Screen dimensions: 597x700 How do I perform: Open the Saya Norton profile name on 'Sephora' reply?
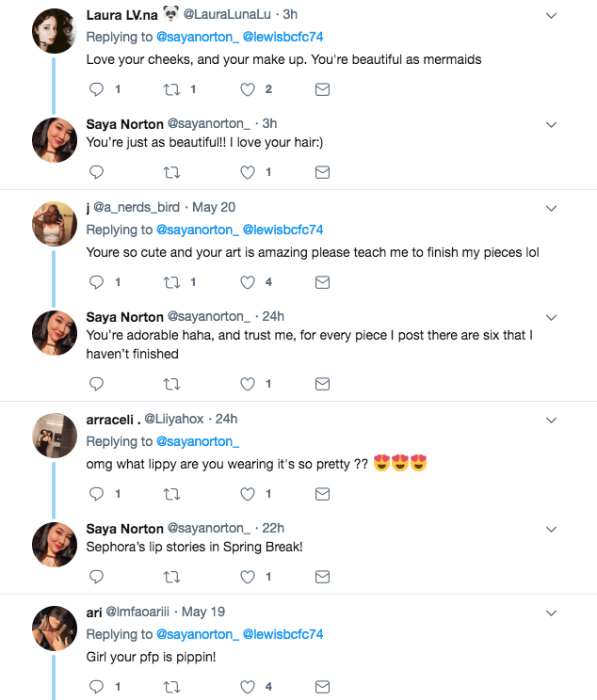point(124,528)
